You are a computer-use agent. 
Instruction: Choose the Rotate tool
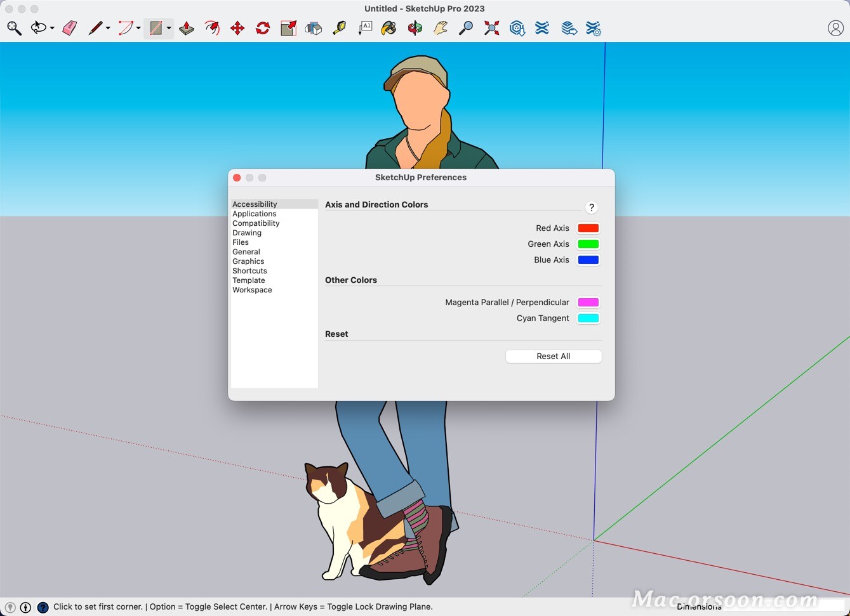pos(263,28)
